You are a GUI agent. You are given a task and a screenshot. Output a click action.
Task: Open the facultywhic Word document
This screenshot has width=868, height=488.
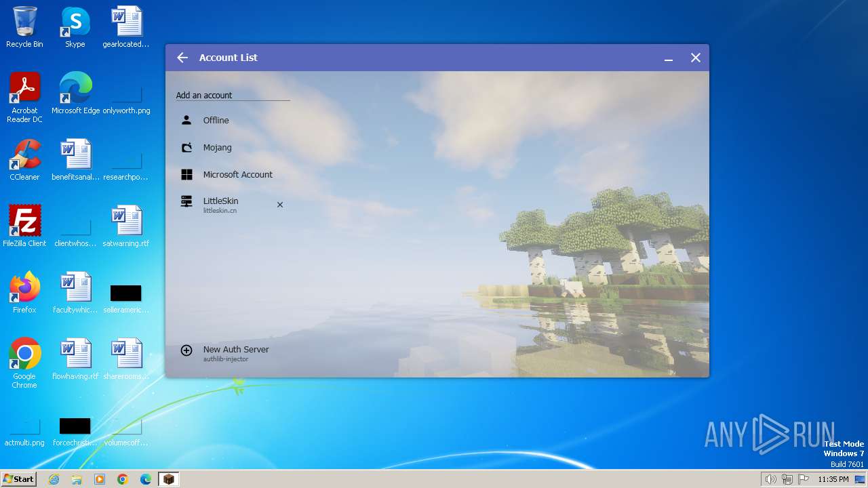coord(75,293)
